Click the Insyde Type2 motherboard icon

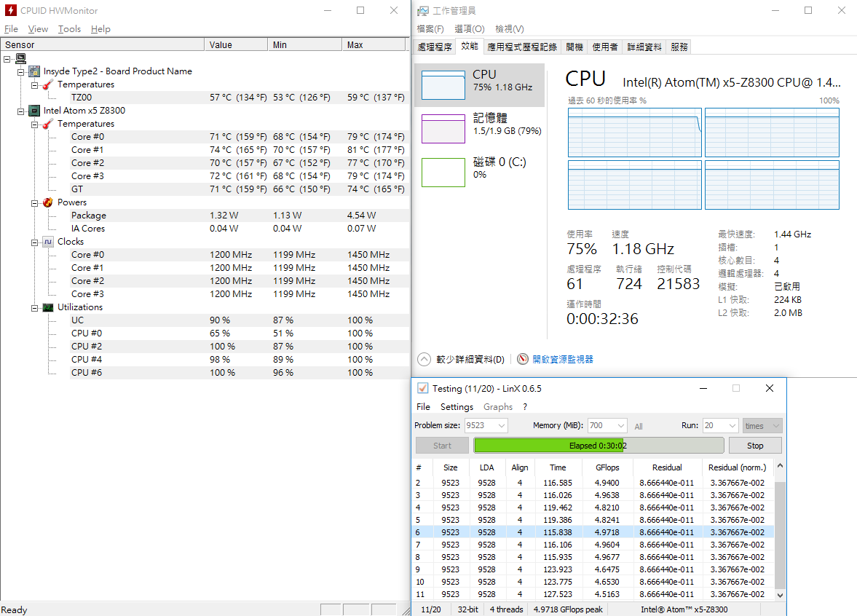pos(34,71)
